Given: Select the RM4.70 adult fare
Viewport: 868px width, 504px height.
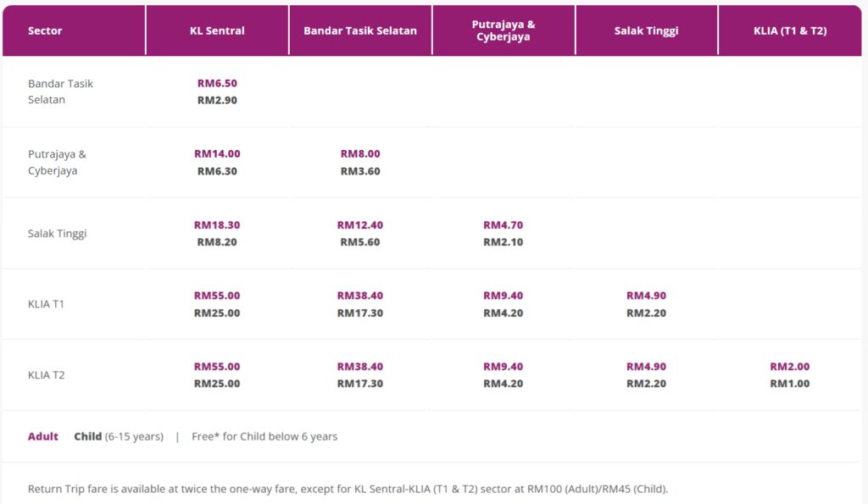Looking at the screenshot, I should tap(504, 225).
